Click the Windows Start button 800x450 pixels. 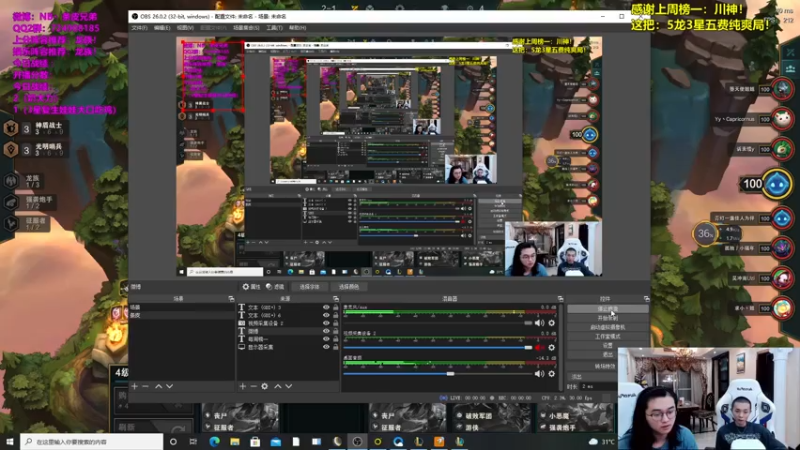[x=10, y=441]
